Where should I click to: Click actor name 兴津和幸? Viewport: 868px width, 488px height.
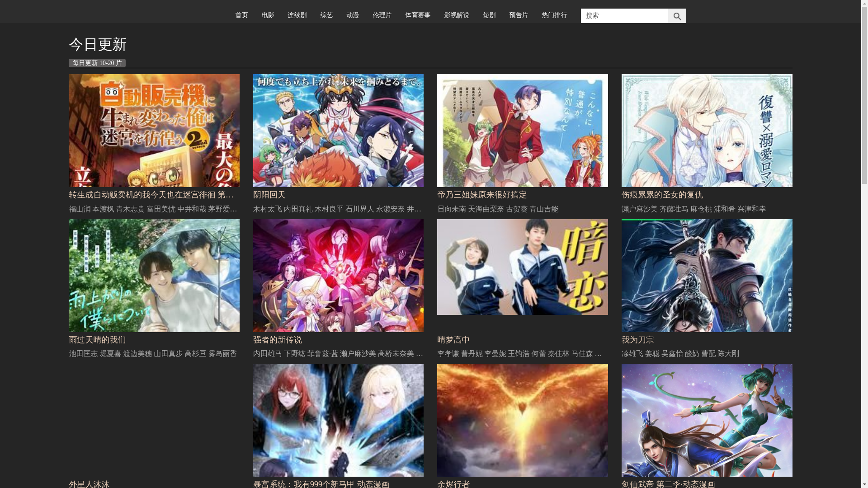pyautogui.click(x=752, y=209)
